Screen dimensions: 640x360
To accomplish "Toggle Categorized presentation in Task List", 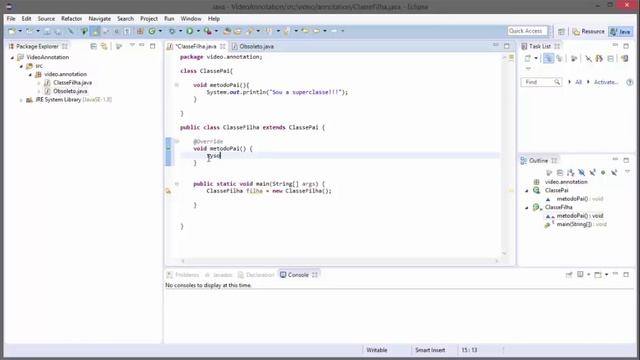I will [548, 59].
